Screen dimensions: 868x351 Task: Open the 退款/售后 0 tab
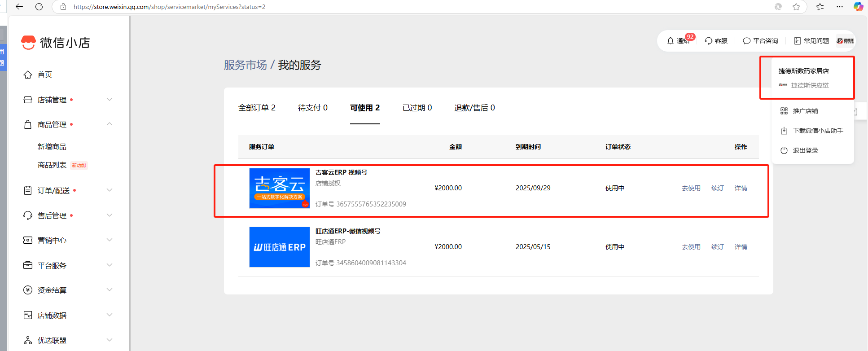[x=474, y=108]
